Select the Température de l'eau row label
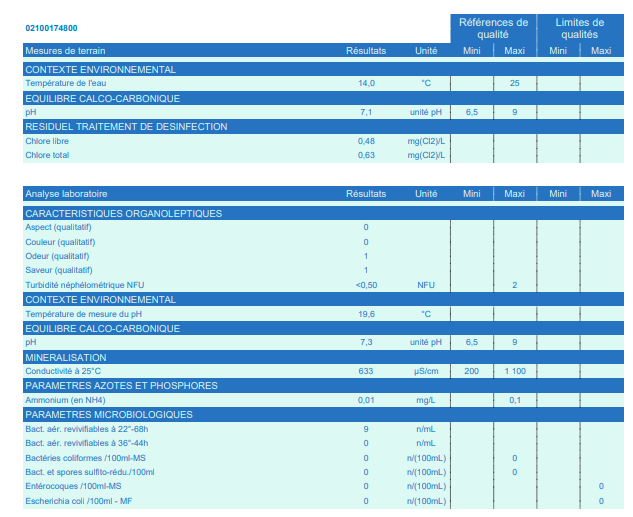This screenshot has width=633, height=517. coord(65,83)
